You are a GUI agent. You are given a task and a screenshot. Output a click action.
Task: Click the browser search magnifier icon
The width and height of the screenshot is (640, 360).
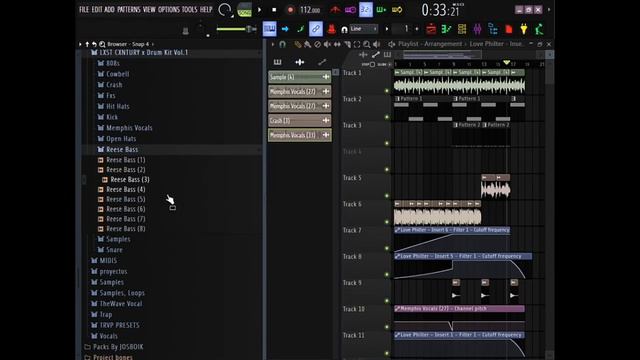point(102,44)
